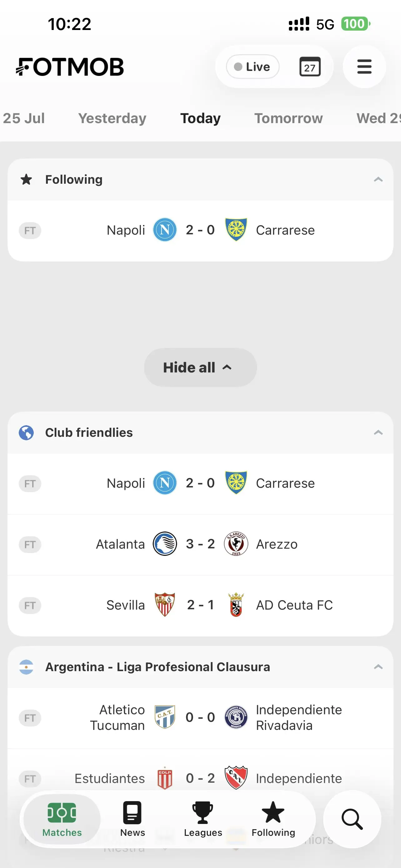Tap the FotMob logo
The image size is (401, 868).
pyautogui.click(x=70, y=67)
